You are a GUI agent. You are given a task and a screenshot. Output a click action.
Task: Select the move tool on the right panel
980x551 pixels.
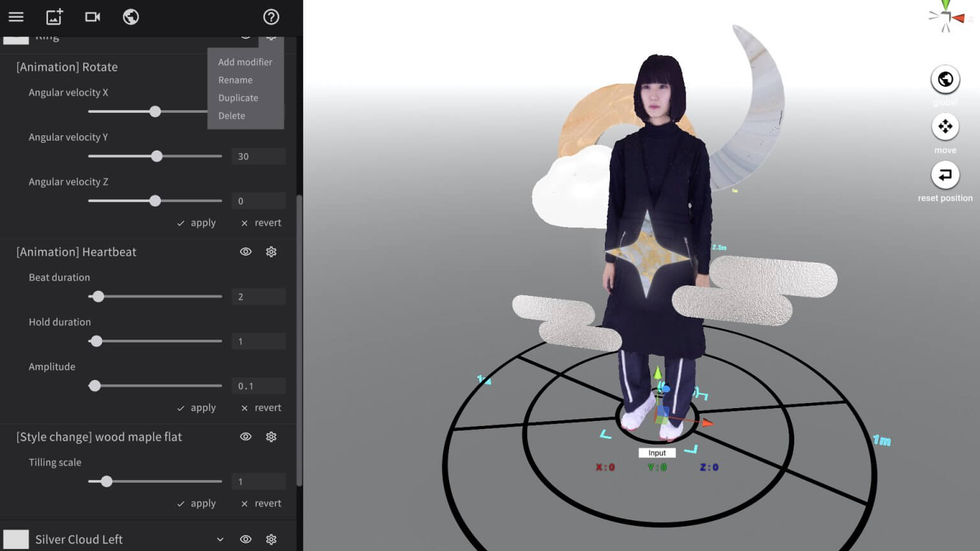pyautogui.click(x=945, y=126)
